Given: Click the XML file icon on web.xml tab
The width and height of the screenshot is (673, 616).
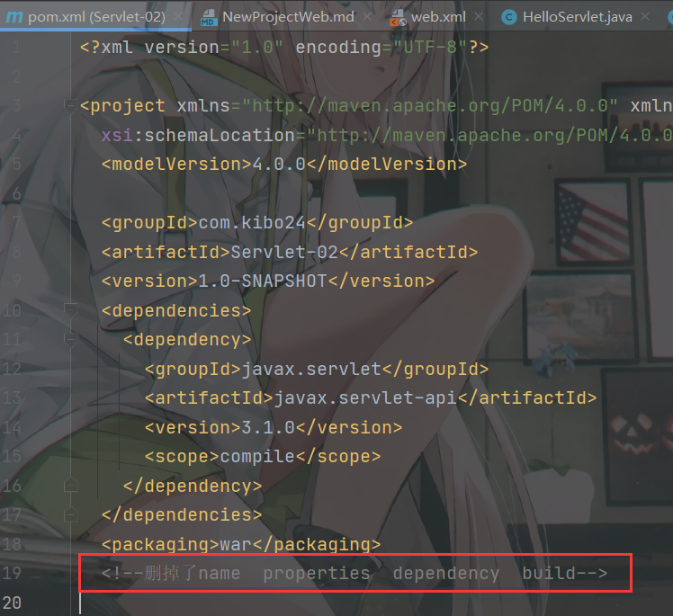Looking at the screenshot, I should (396, 17).
